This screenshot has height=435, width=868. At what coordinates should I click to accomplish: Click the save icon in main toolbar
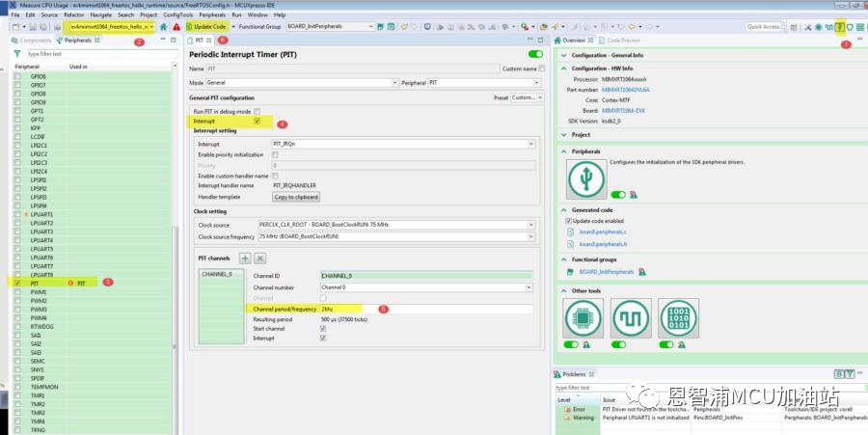(33, 27)
